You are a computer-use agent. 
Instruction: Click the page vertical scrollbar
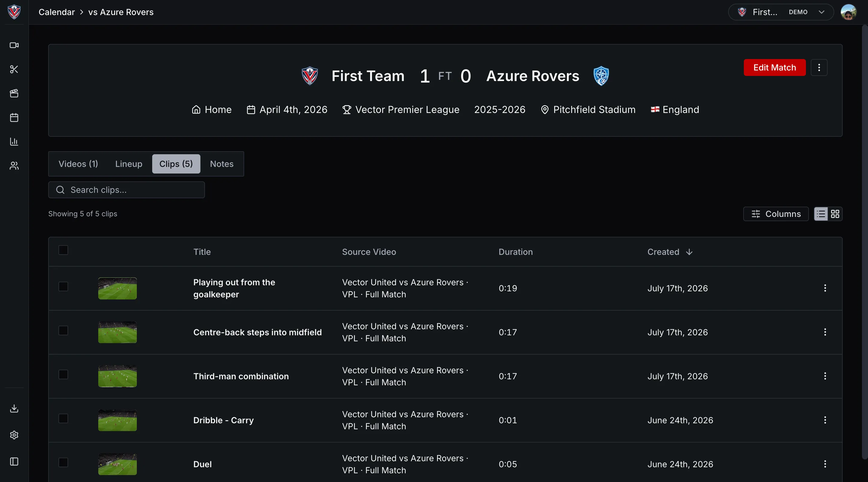[865, 242]
